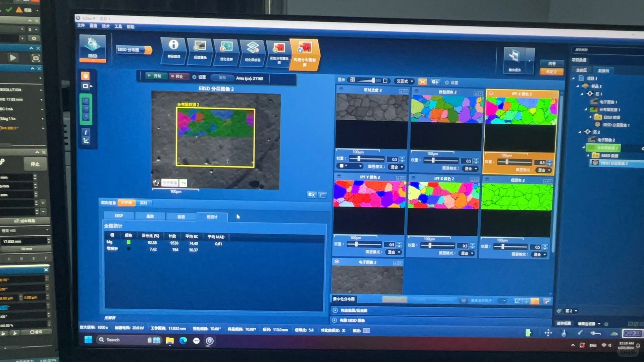644x362 pixels.
Task: Toggle layer visibility on 欧拉颜色 2 tile
Action: point(416,91)
